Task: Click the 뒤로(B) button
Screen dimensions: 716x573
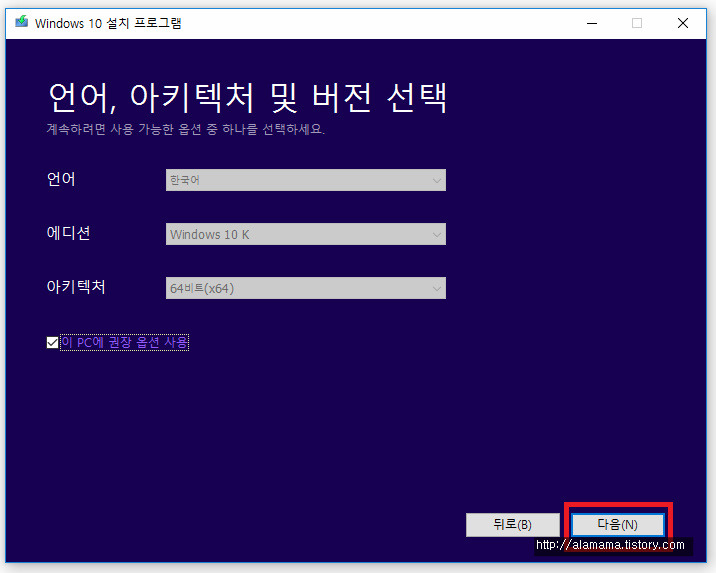Action: click(x=512, y=525)
